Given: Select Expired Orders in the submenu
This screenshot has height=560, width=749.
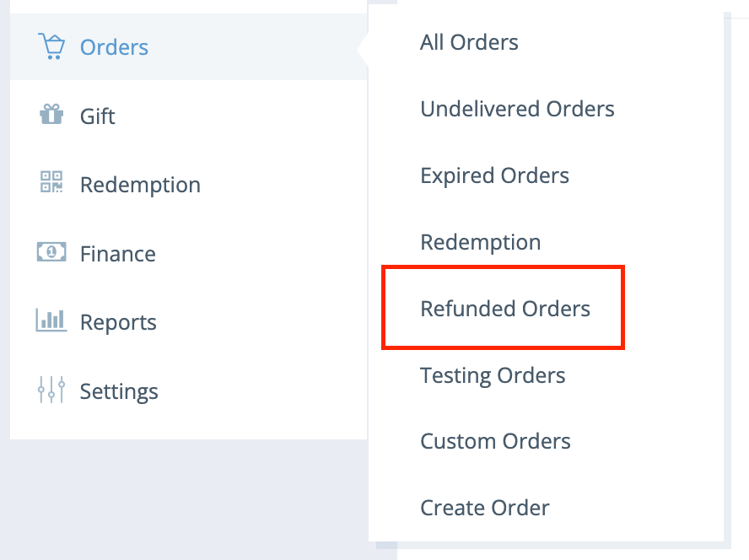Looking at the screenshot, I should point(494,175).
